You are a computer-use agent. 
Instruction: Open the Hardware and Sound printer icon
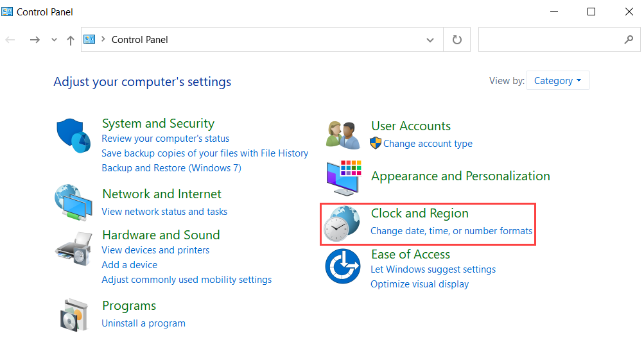74,250
